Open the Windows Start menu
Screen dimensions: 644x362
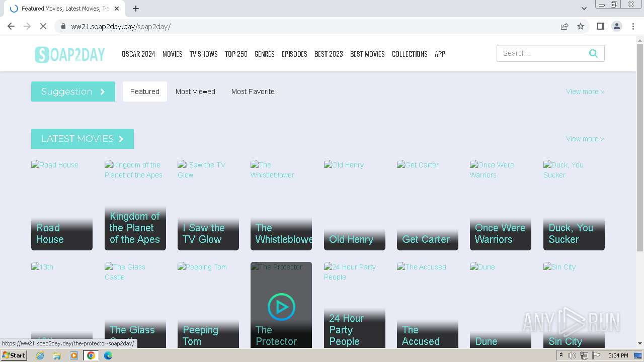[14, 355]
